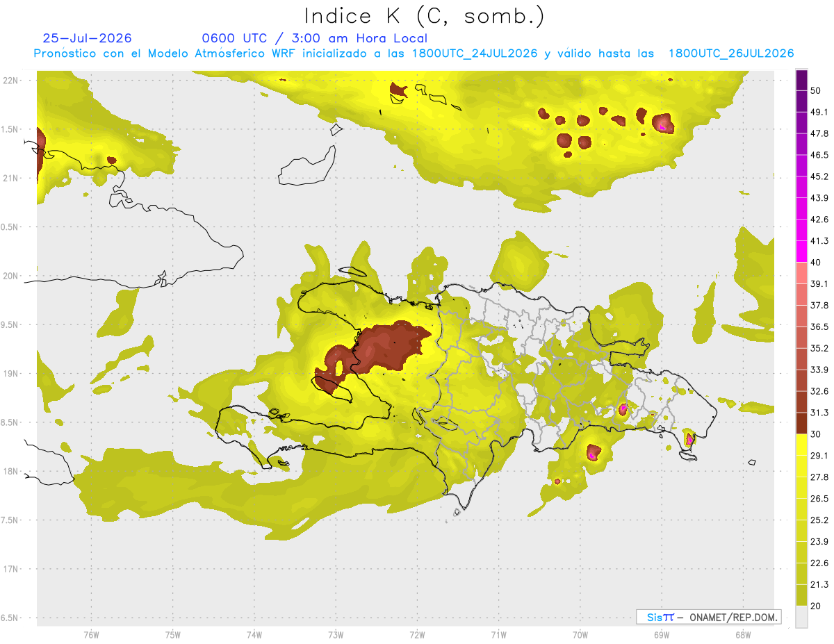Click the "25.2" value on the color scale
This screenshot has height=644, width=834.
tap(819, 520)
